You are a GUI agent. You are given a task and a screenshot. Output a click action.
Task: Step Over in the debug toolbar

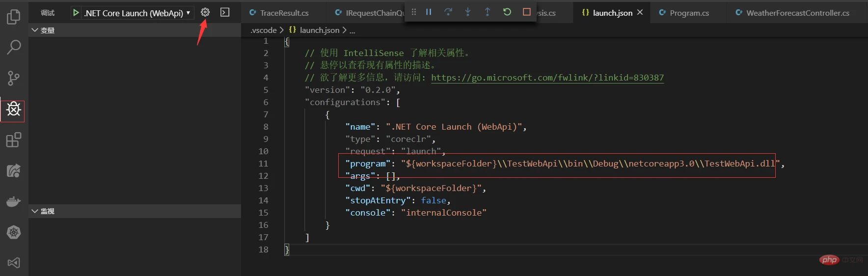[x=448, y=12]
